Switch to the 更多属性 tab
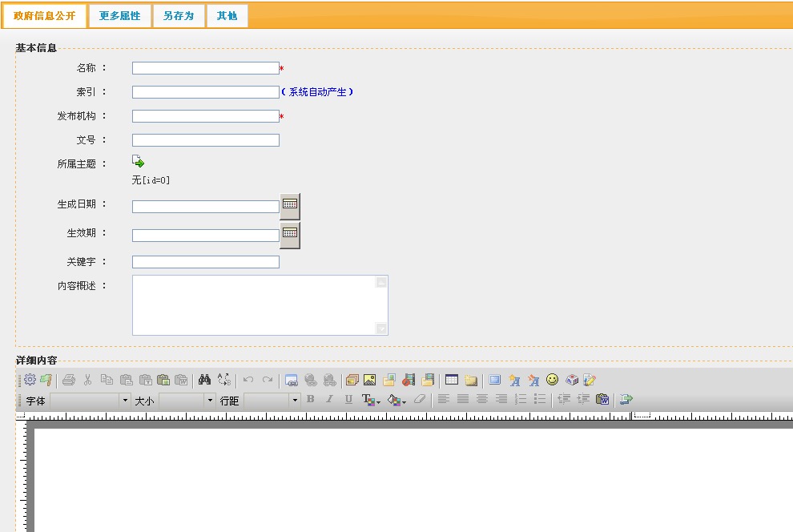793x532 pixels. pos(119,16)
